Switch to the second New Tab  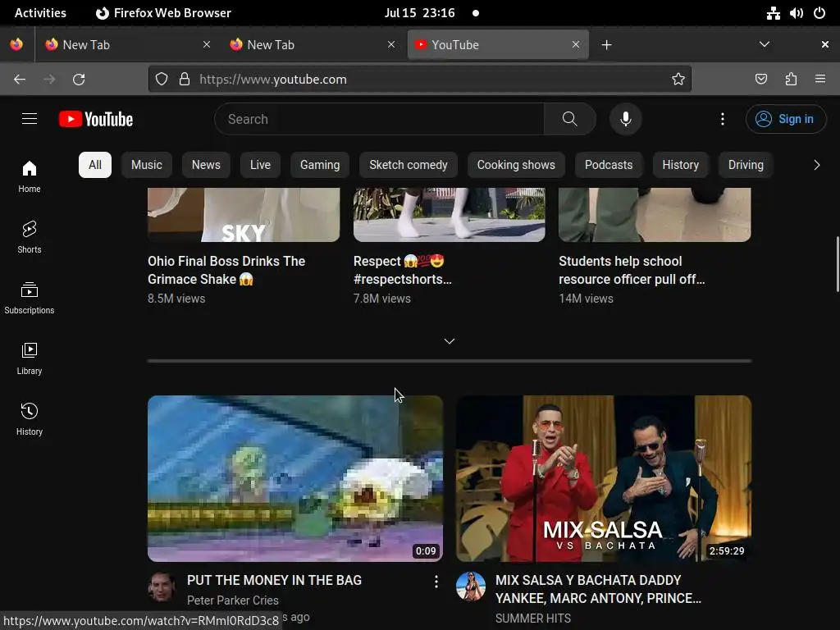click(x=313, y=45)
